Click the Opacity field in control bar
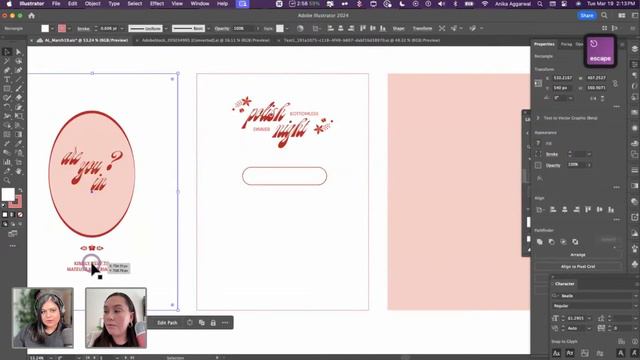Viewport: 640px width, 360px height. point(244,29)
